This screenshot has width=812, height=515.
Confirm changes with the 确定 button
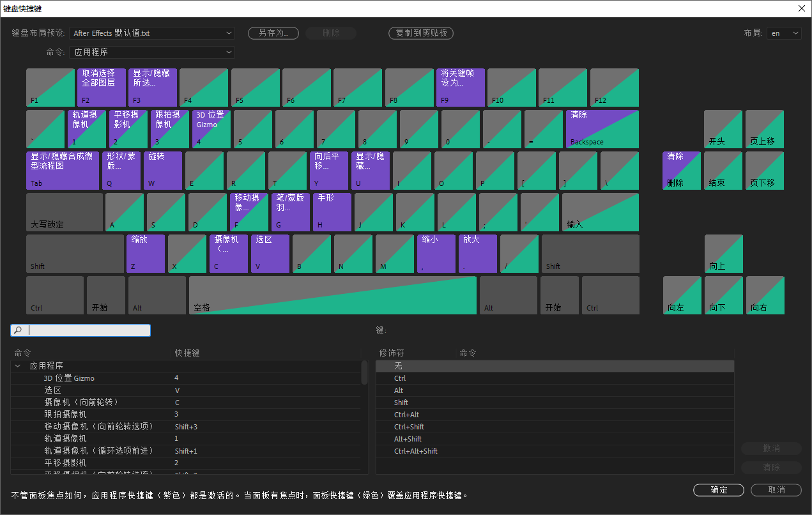[x=718, y=490]
